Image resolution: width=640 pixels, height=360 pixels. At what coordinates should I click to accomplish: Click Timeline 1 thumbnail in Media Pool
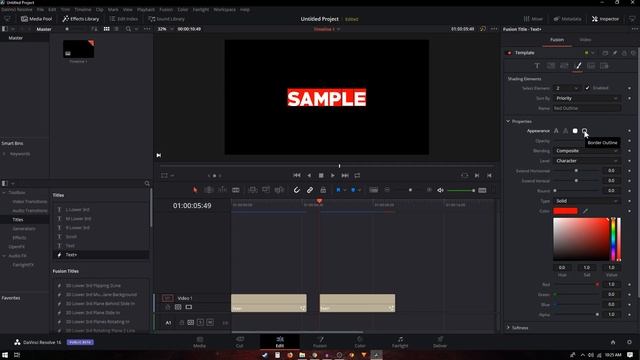pyautogui.click(x=78, y=49)
